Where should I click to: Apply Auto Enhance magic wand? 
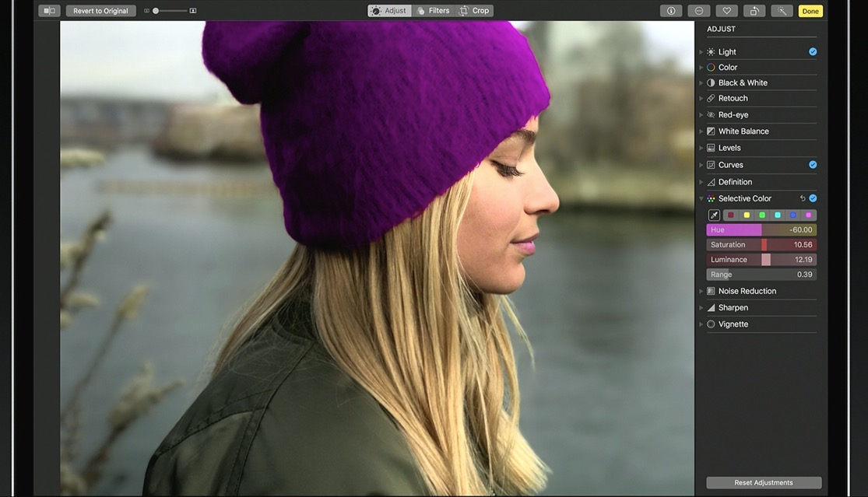pyautogui.click(x=782, y=11)
